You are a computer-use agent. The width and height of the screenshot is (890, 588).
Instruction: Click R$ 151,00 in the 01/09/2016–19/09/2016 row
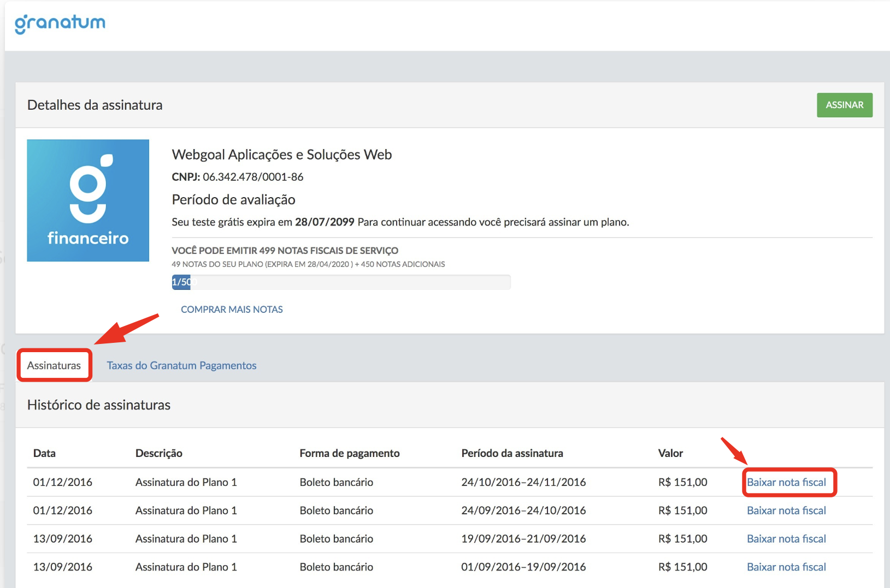coord(683,567)
